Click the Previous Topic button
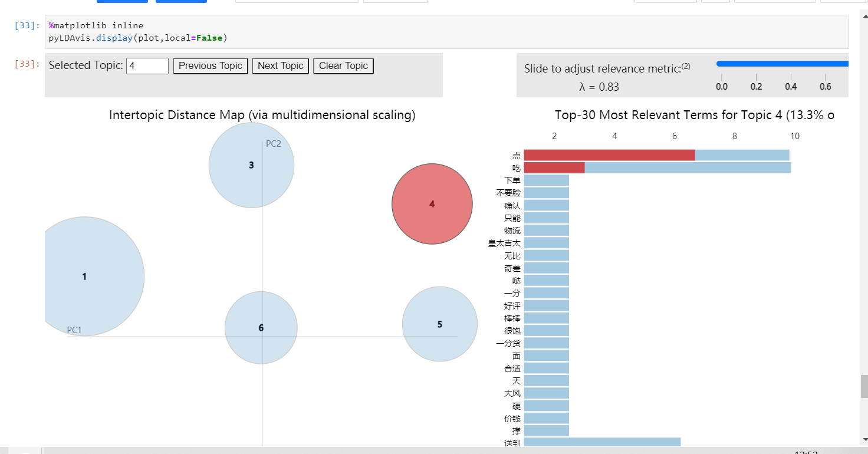The image size is (868, 454). (211, 66)
